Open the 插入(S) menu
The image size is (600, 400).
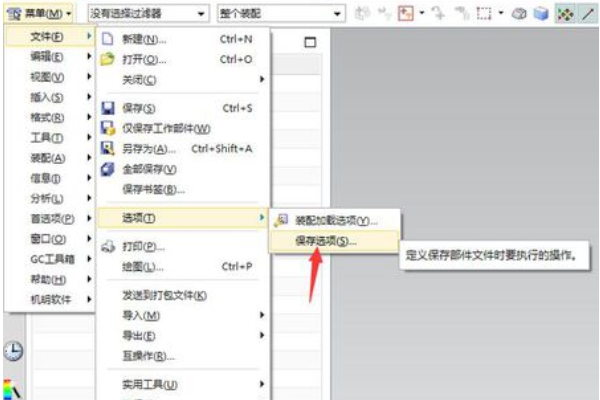50,97
